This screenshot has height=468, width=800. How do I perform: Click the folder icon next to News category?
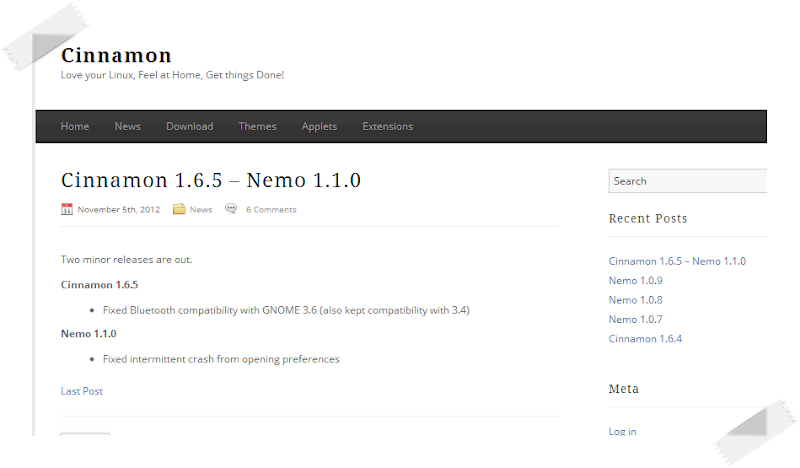coord(179,209)
